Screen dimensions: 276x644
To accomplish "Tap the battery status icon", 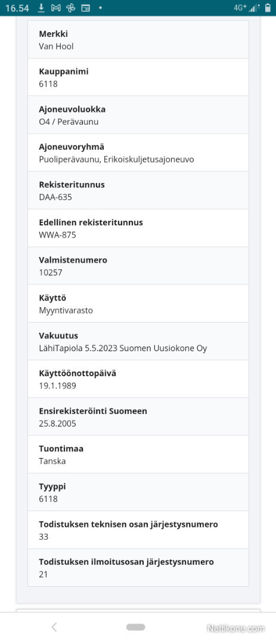I will [268, 8].
